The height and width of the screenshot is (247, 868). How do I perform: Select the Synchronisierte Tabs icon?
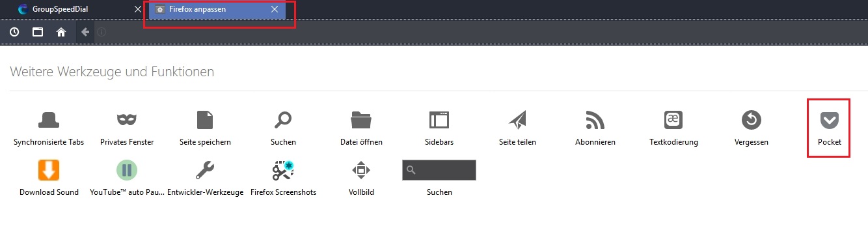[49, 120]
